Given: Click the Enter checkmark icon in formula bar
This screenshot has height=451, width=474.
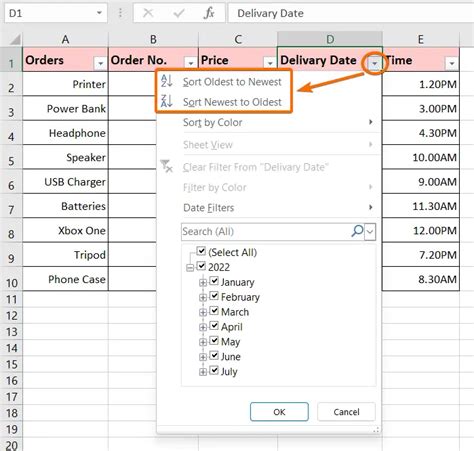Looking at the screenshot, I should coord(179,13).
